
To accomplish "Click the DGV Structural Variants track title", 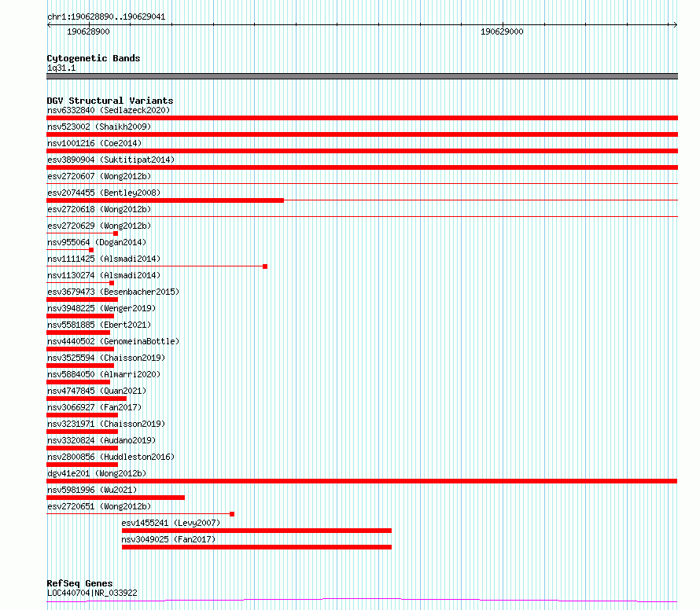I will point(110,101).
